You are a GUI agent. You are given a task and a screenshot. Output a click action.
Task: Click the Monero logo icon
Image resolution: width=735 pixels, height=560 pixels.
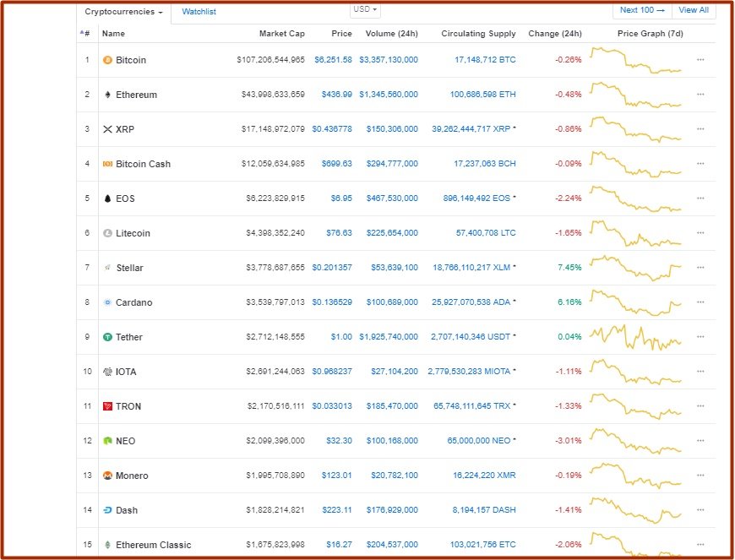[107, 476]
